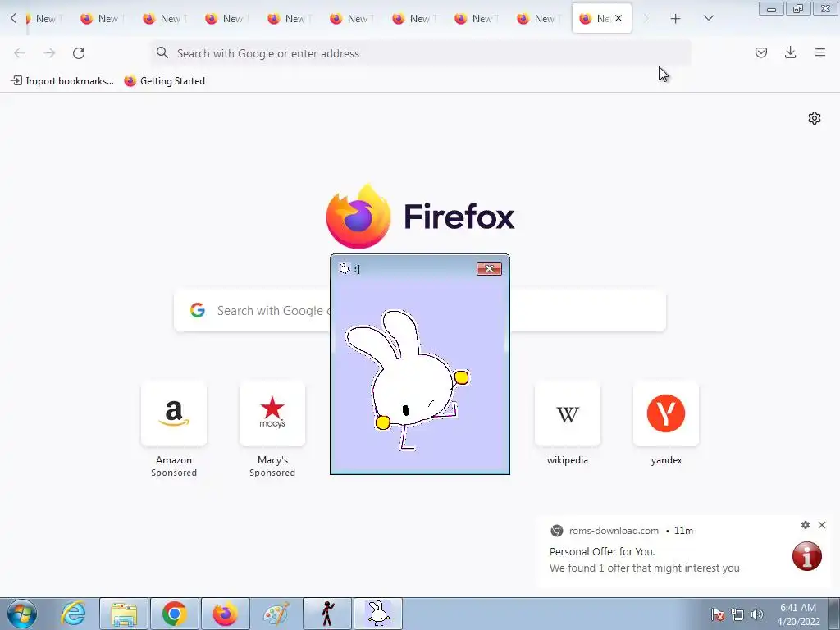Screen dimensions: 840x630
Task: Close the bunny popup window
Action: [x=489, y=268]
